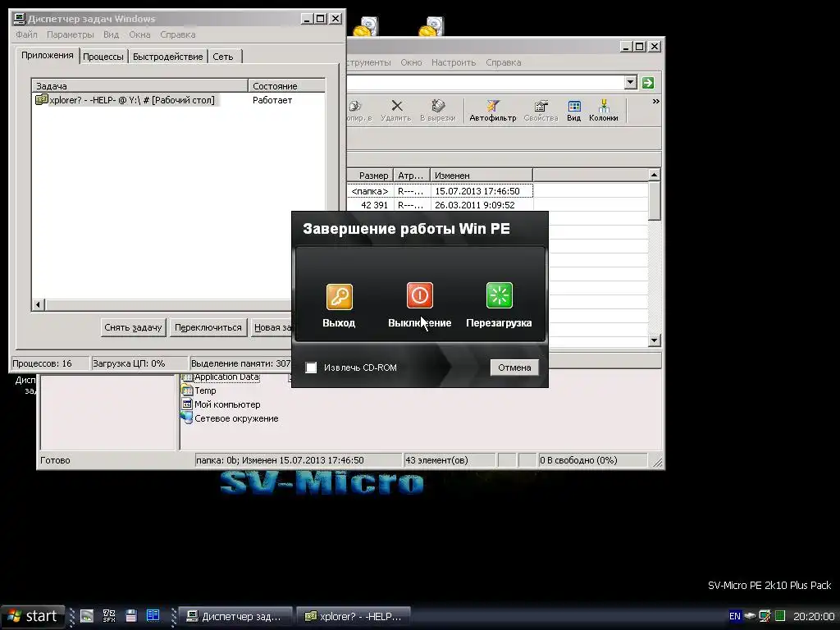Switch to the Сеть tab in Task Manager
840x630 pixels.
click(223, 57)
